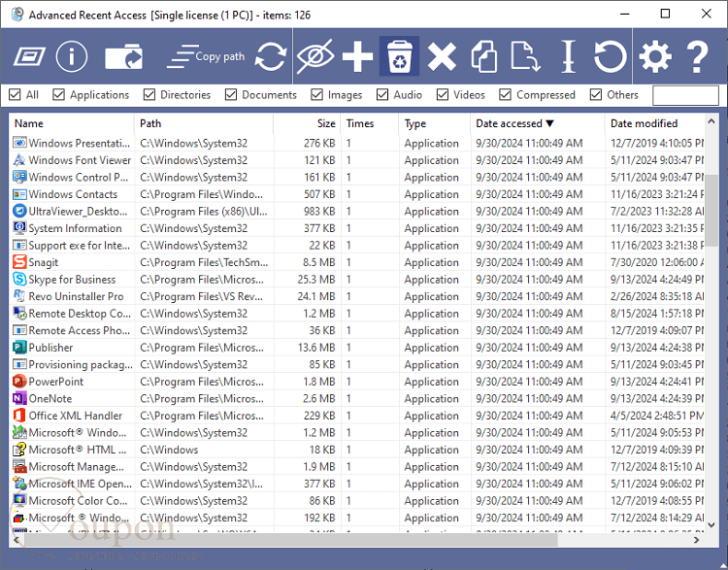Select the System Information entry
Viewport: 728px width, 570px height.
356,228
